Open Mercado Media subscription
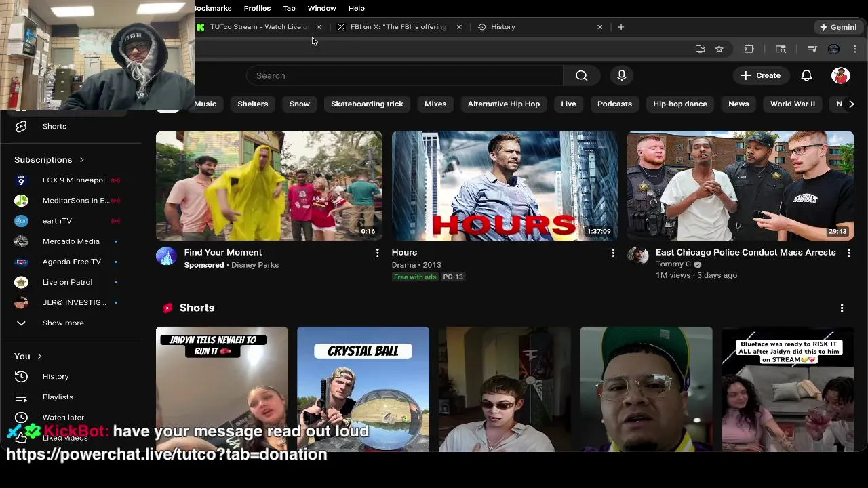 click(71, 241)
